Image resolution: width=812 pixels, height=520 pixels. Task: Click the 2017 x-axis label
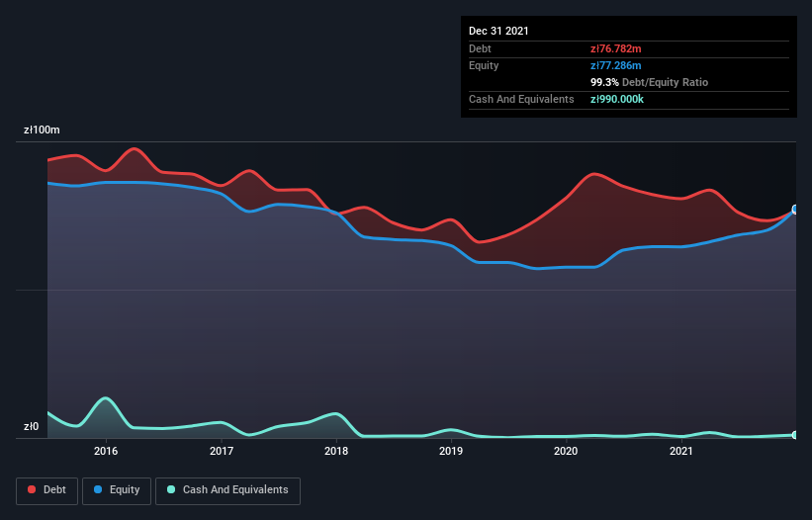(222, 451)
